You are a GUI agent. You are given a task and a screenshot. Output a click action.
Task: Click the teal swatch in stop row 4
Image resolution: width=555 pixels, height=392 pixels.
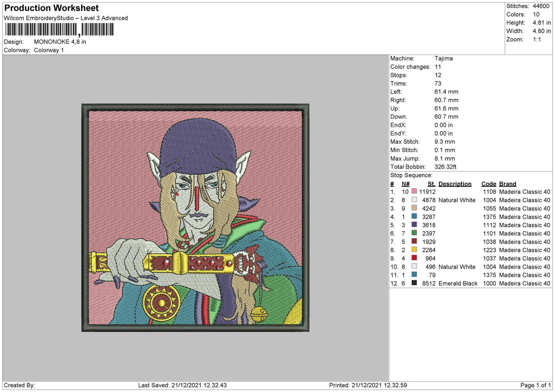[414, 217]
